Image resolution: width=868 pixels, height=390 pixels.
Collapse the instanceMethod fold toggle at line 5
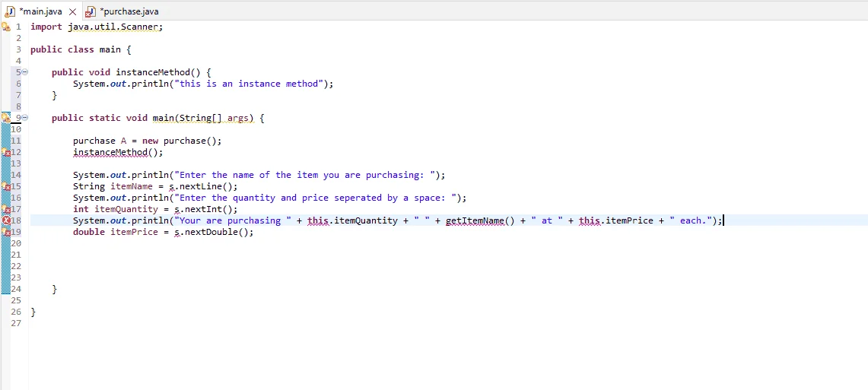point(25,72)
